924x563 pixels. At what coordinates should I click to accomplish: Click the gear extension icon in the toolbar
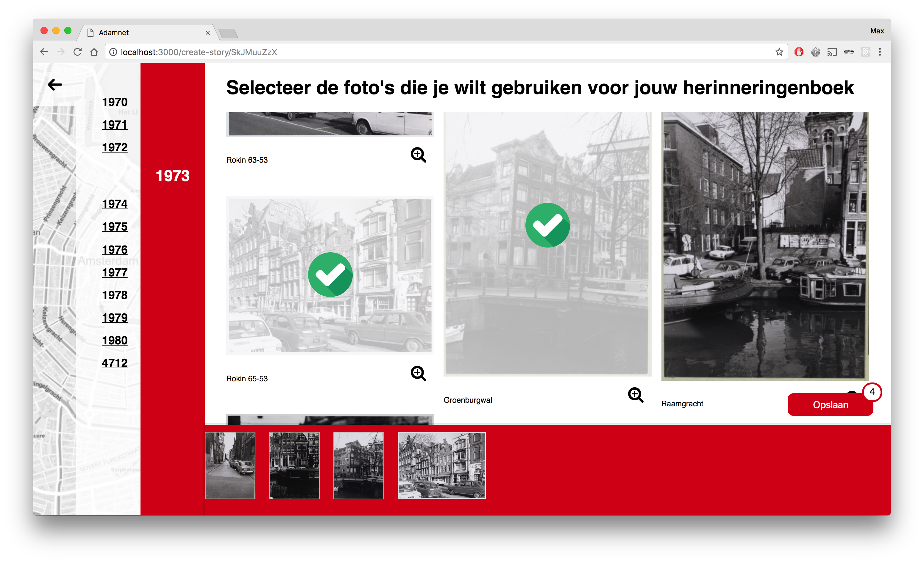pyautogui.click(x=815, y=52)
